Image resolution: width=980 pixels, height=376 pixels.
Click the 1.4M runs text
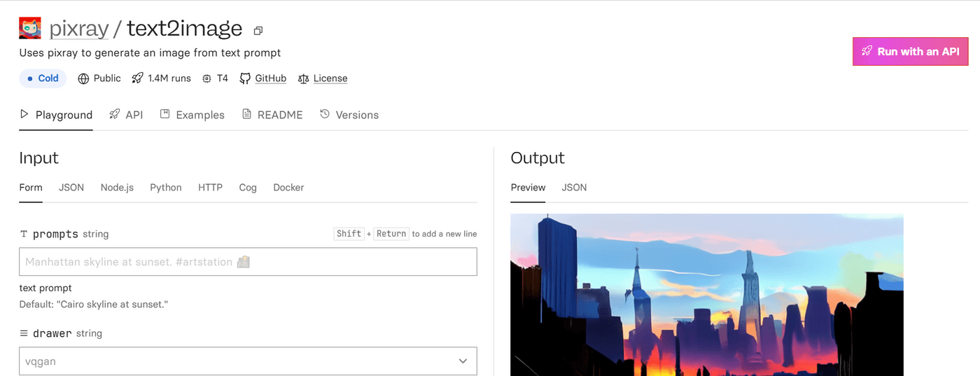[x=169, y=78]
